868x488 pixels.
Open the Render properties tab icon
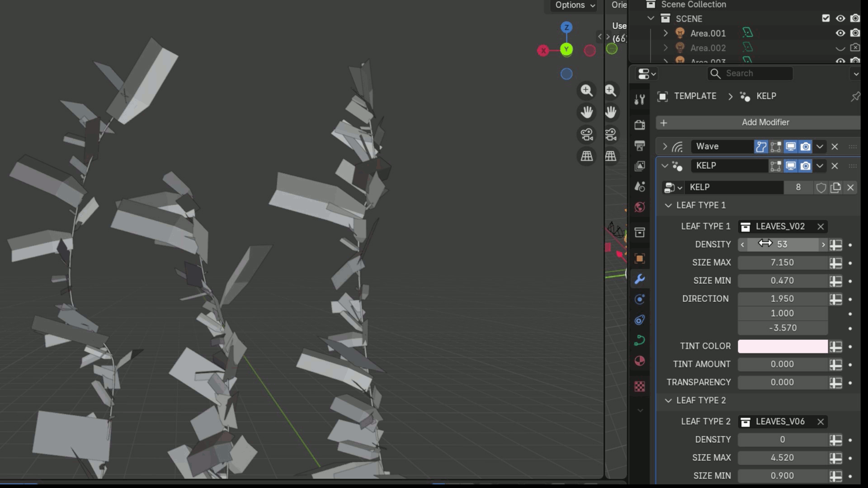[640, 125]
